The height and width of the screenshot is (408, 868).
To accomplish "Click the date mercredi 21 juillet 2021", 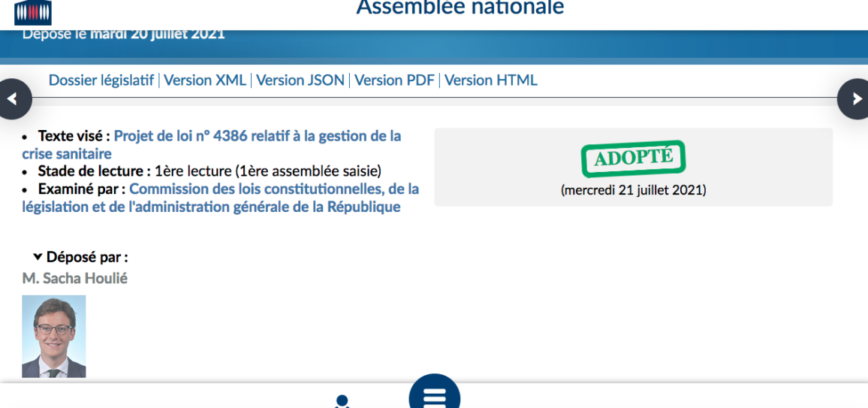I will pyautogui.click(x=633, y=190).
